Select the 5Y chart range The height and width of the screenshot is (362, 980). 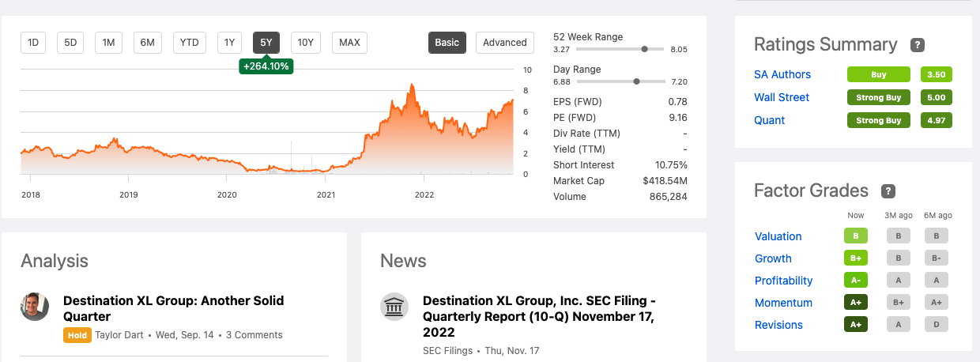pos(266,43)
